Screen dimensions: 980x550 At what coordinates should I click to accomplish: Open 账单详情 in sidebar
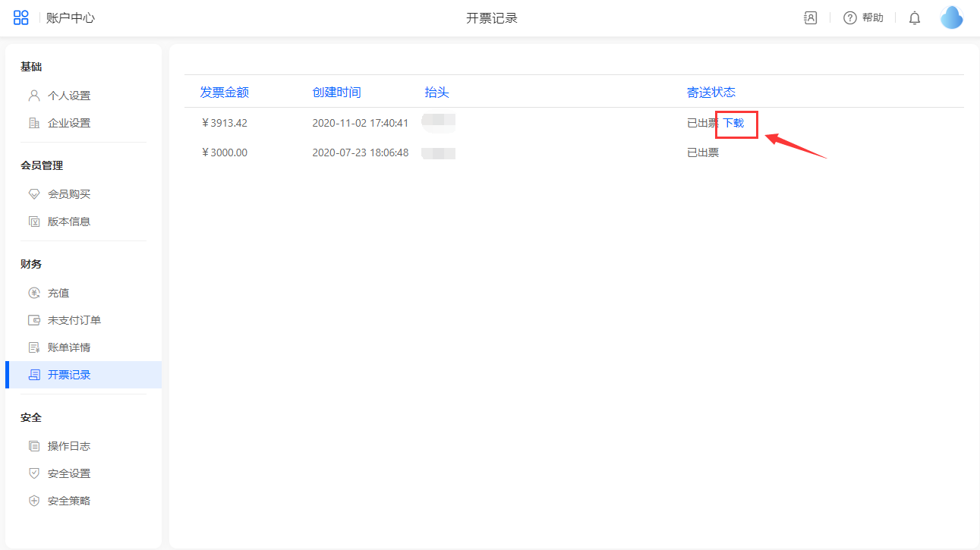pyautogui.click(x=68, y=347)
